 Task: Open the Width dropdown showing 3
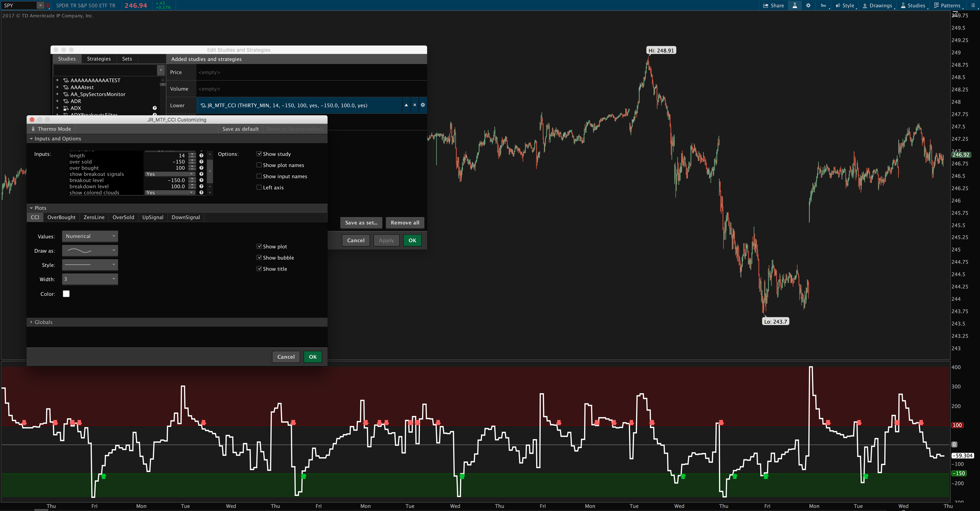90,279
